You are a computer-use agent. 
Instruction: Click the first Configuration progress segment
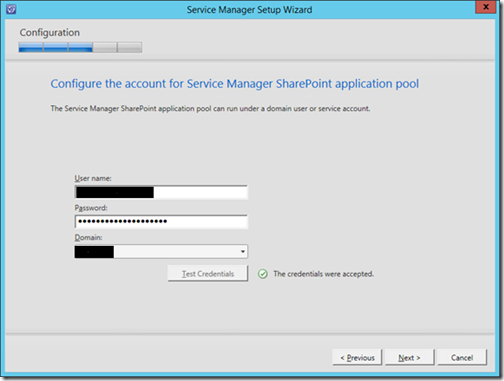(31, 47)
